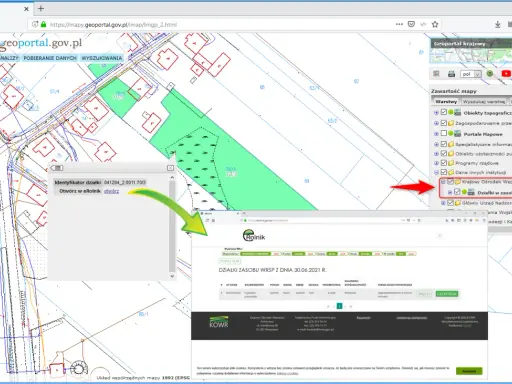Open the Regulamin footer link
512x384 pixels.
pyautogui.click(x=363, y=318)
